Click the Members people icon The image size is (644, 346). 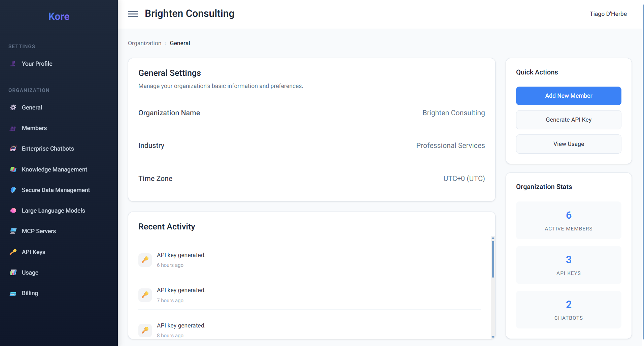coord(13,128)
